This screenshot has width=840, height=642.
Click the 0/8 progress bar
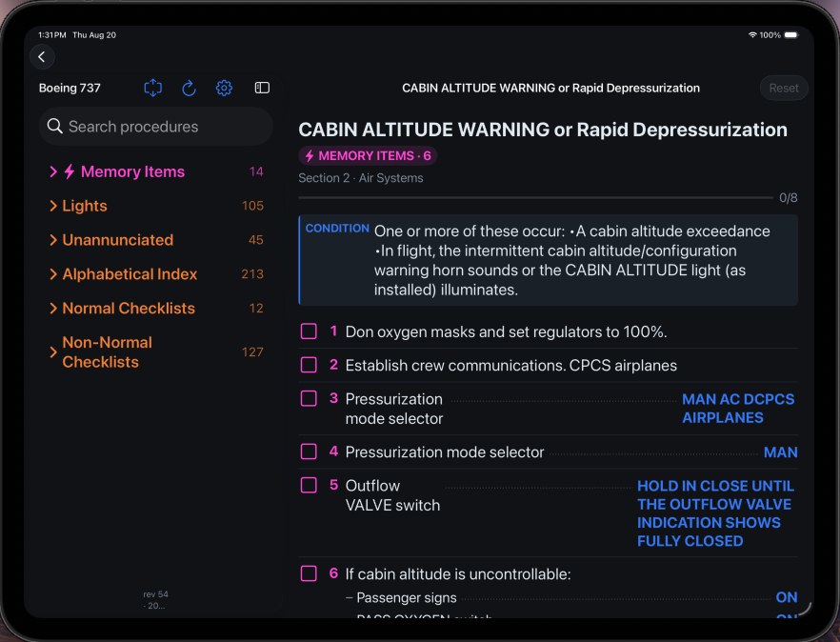coord(535,198)
